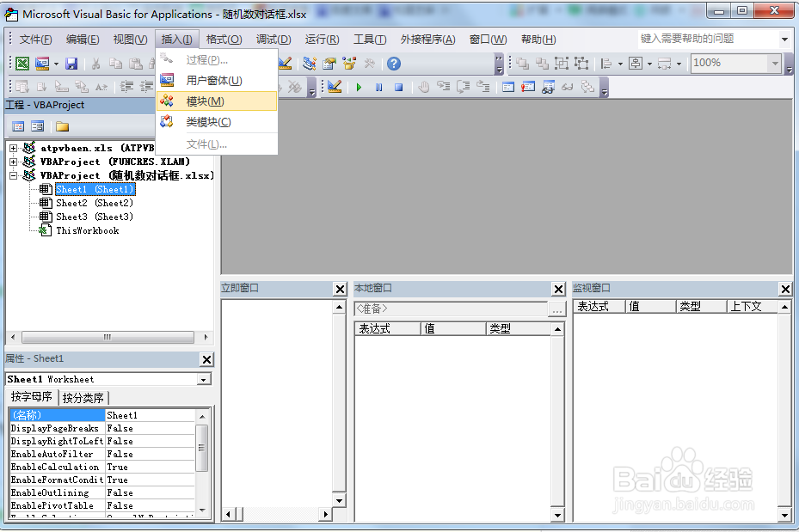This screenshot has width=799, height=532.
Task: Open the Locals Window icon
Action: 508,87
